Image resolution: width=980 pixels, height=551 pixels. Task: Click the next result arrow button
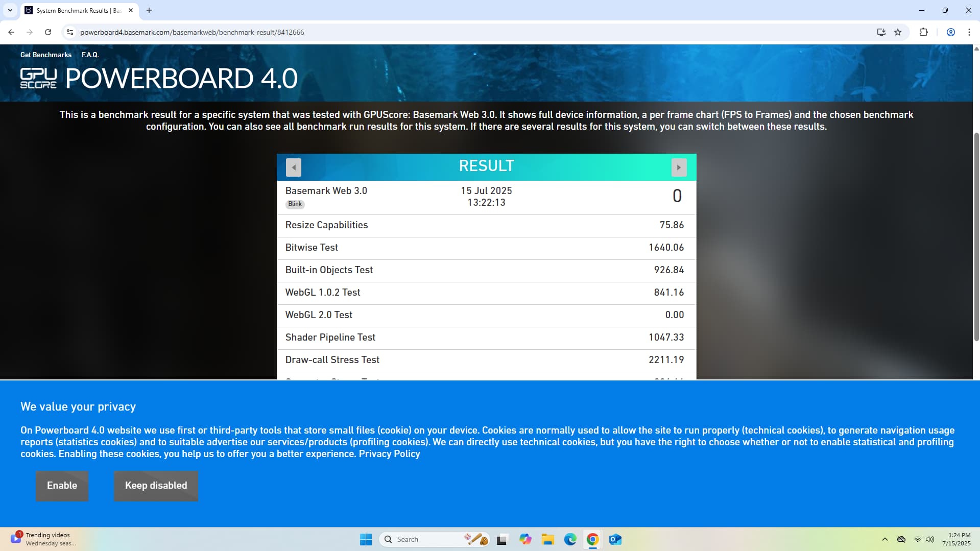678,167
